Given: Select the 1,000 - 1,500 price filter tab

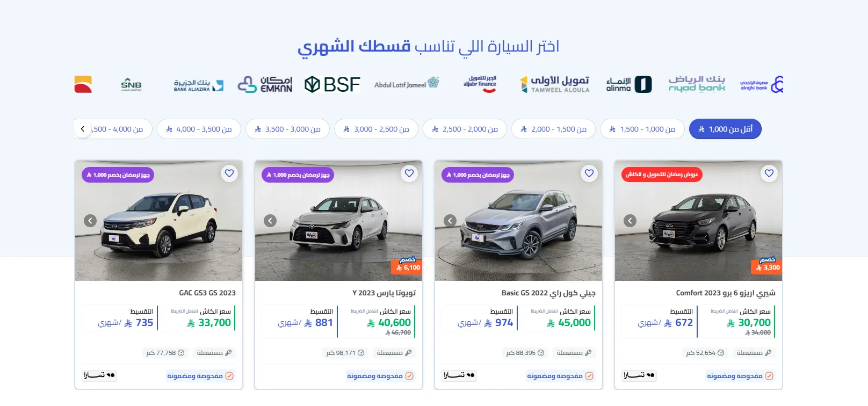Looking at the screenshot, I should tap(642, 129).
